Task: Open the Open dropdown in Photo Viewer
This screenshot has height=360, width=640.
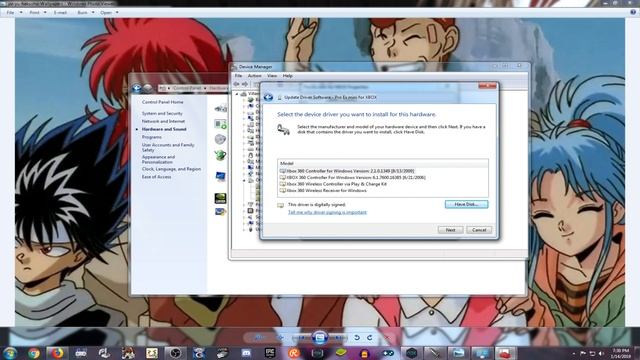Action: tap(109, 13)
